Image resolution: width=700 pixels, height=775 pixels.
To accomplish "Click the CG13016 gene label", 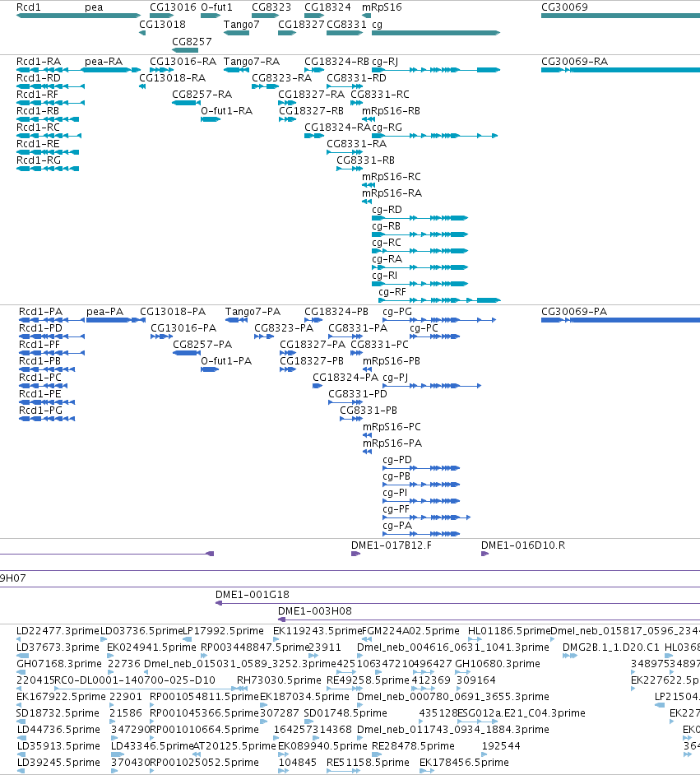I will tap(173, 7).
